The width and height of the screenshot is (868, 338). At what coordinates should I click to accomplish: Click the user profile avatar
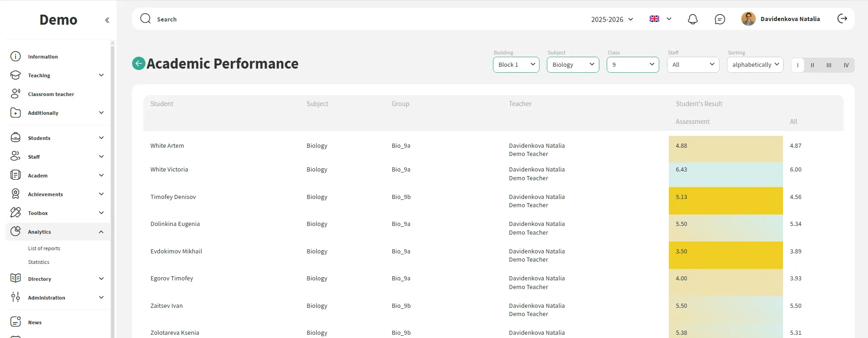coord(748,19)
